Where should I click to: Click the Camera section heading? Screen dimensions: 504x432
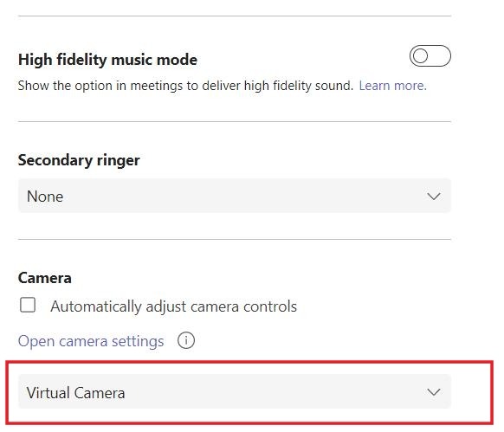click(x=45, y=278)
